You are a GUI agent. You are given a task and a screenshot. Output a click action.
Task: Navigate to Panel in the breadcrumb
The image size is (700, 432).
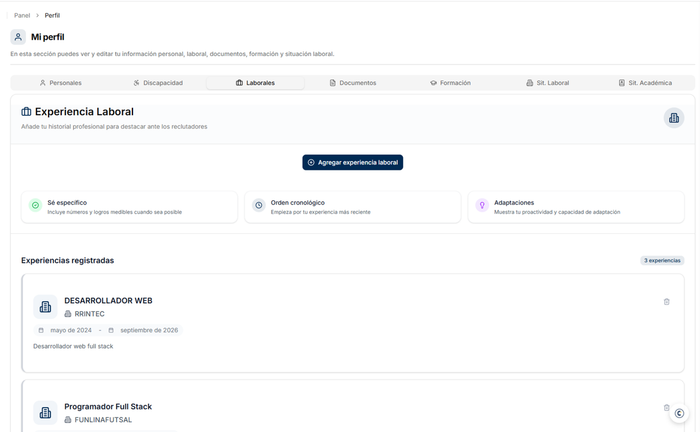[22, 15]
